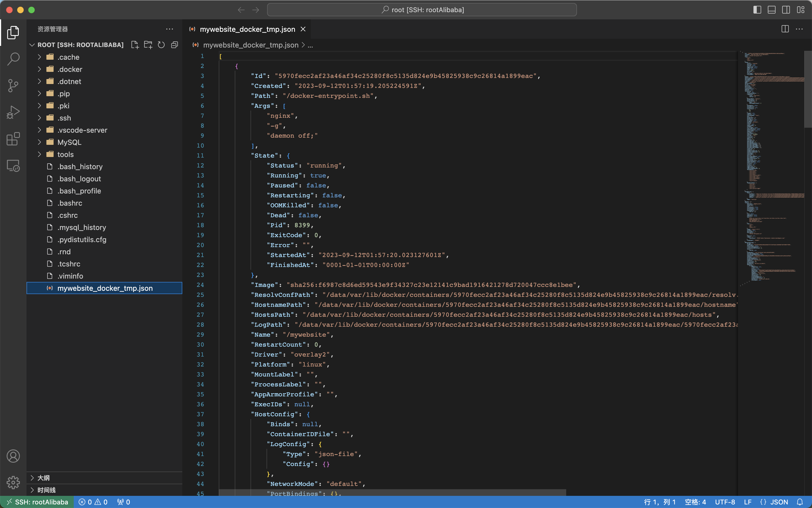This screenshot has width=812, height=508.
Task: Click the editor vertical scrollbar slider
Action: 808,89
